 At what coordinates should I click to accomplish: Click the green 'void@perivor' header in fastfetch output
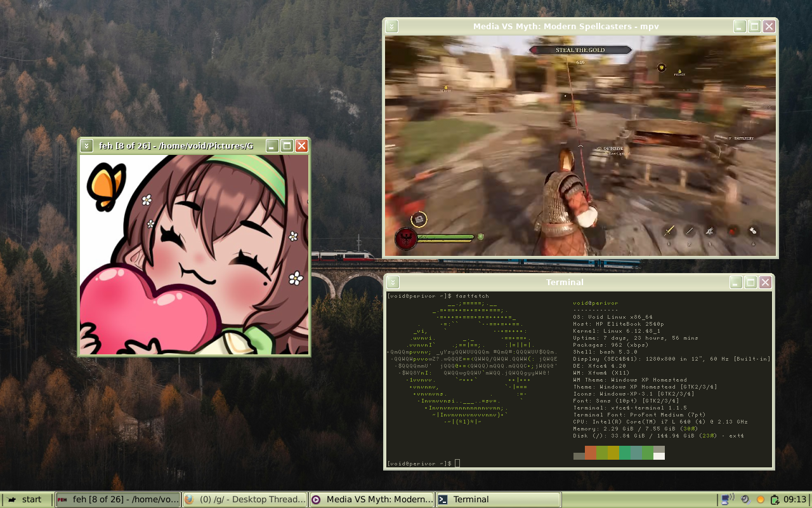click(x=595, y=304)
